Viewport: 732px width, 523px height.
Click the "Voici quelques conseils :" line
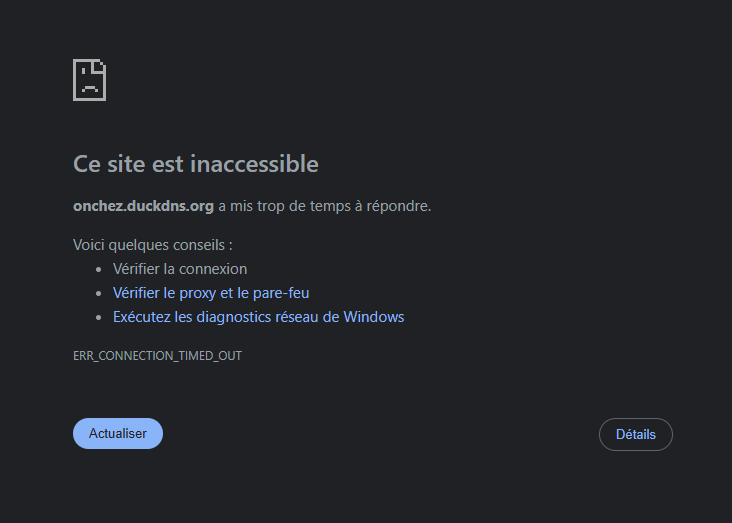153,244
